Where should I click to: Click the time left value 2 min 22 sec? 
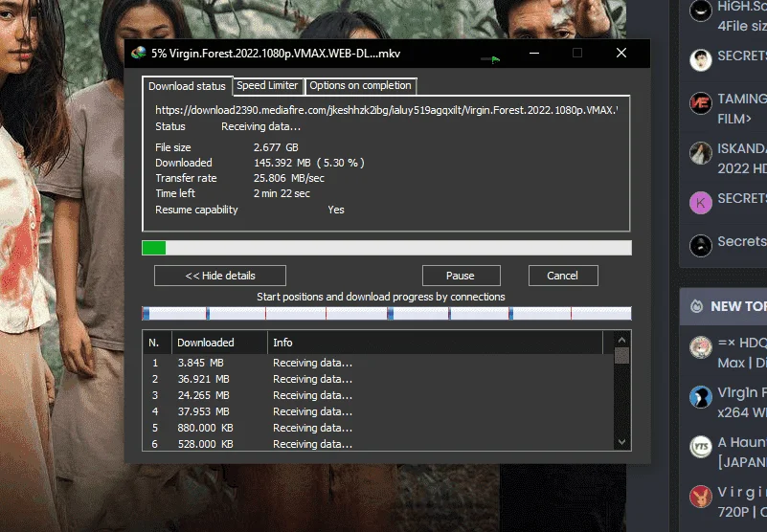pyautogui.click(x=282, y=193)
